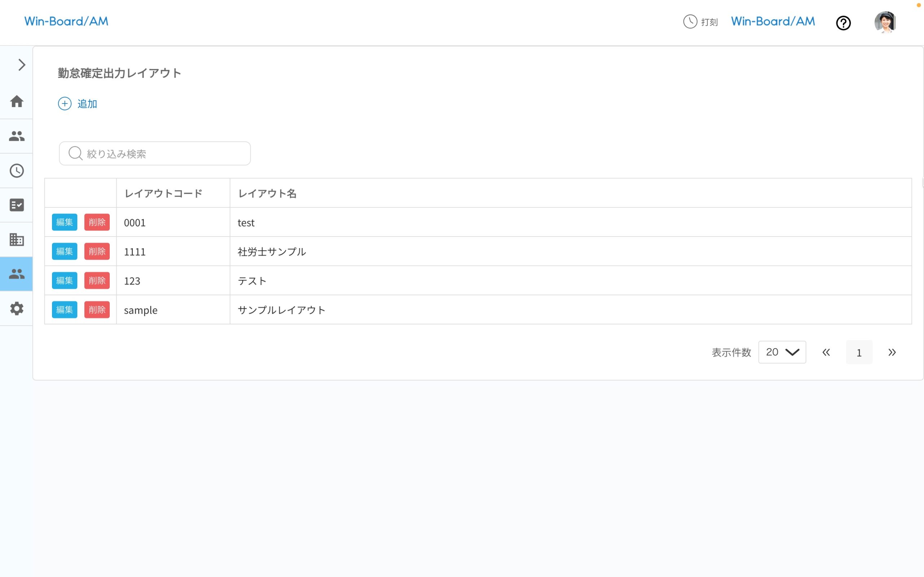Edit layout 0001 using its 編集 button
This screenshot has width=924, height=577.
point(64,222)
